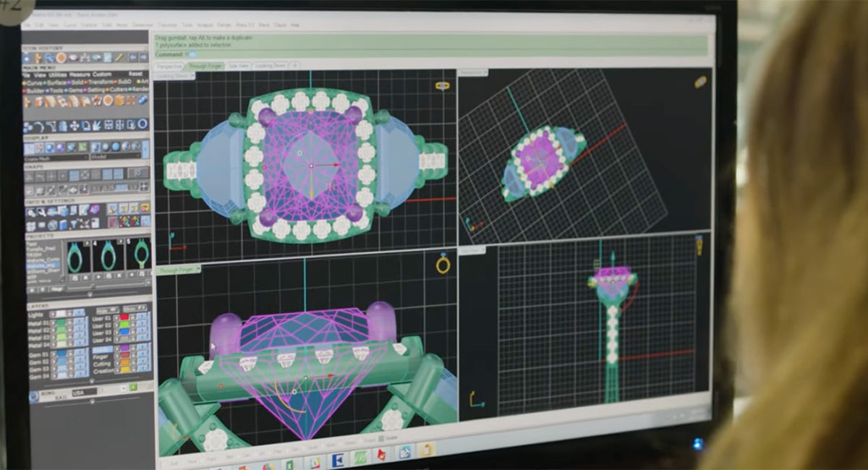Click the Reset button in Main Menu

[135, 74]
